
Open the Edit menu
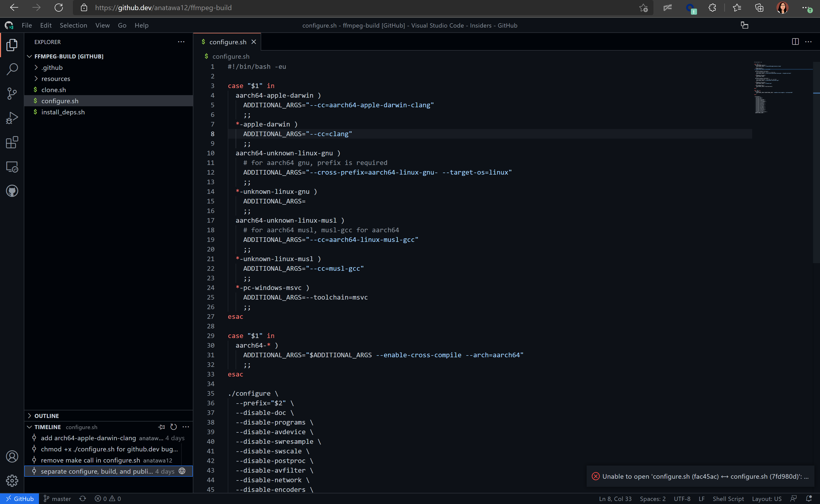coord(46,25)
